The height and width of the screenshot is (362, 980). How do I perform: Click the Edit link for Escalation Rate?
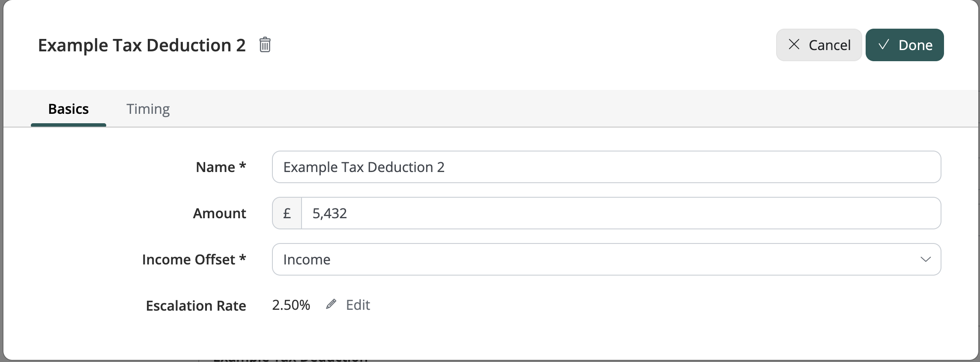pyautogui.click(x=358, y=305)
